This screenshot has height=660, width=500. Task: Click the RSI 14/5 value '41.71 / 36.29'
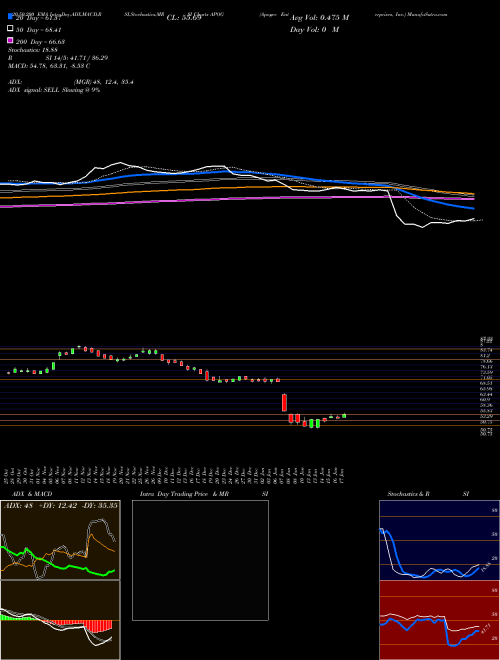pyautogui.click(x=88, y=58)
